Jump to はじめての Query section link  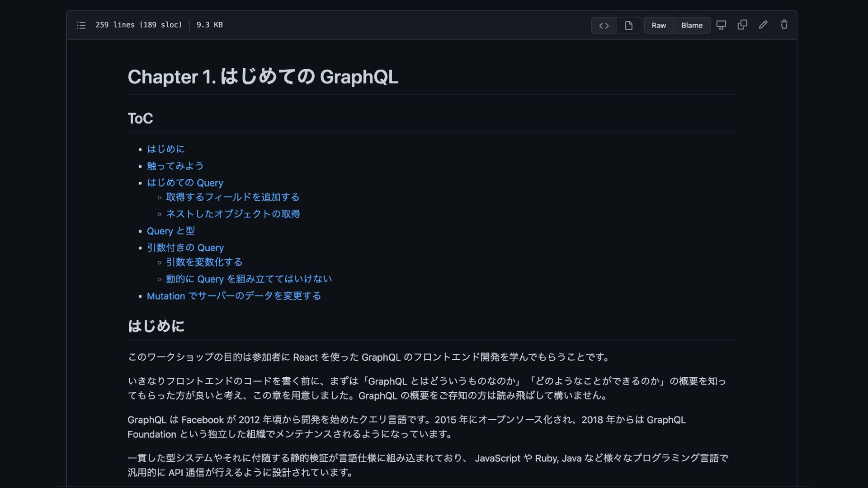coord(185,183)
